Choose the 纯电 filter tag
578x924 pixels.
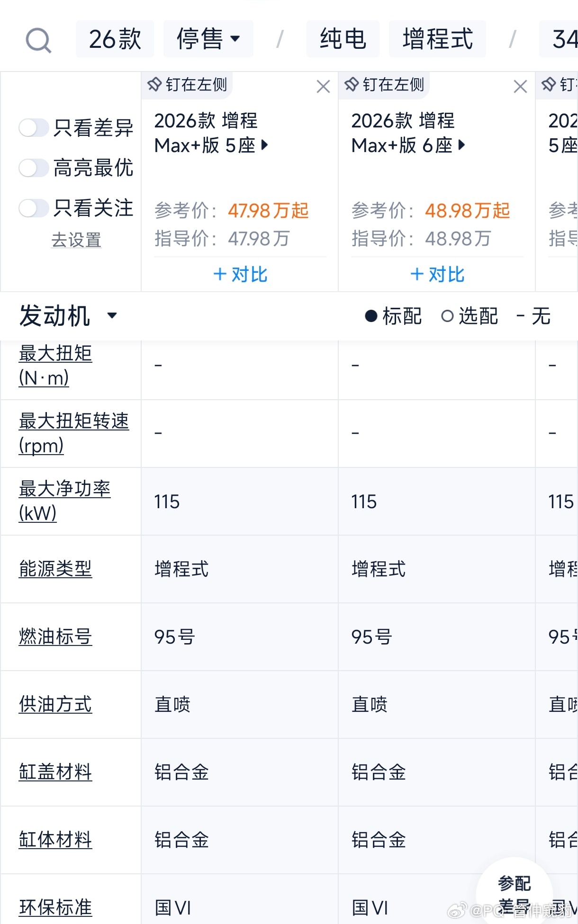point(343,39)
